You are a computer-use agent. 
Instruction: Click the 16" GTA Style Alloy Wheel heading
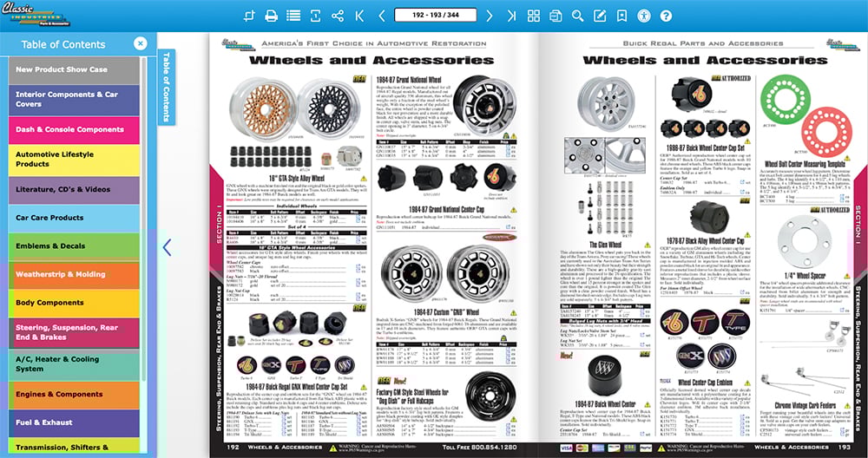(x=297, y=179)
